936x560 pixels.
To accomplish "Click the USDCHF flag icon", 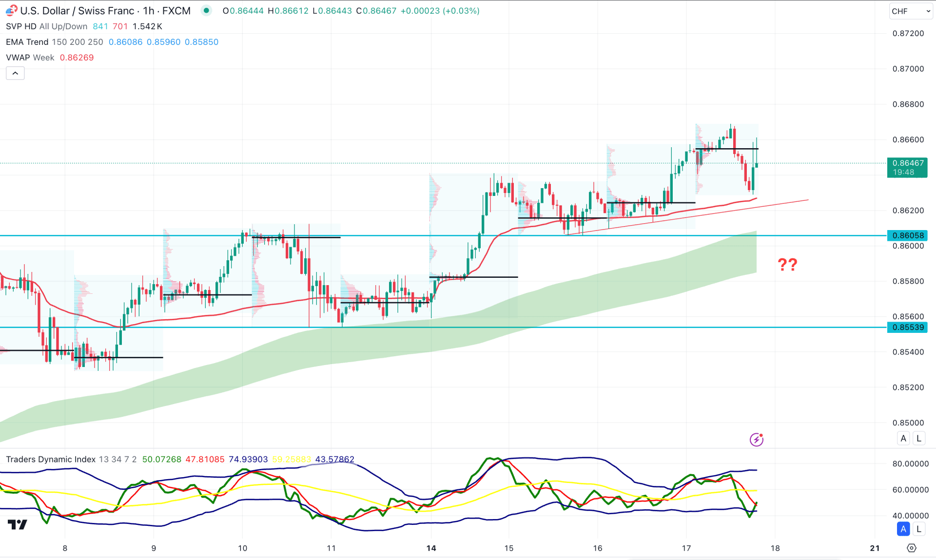I will [x=11, y=10].
